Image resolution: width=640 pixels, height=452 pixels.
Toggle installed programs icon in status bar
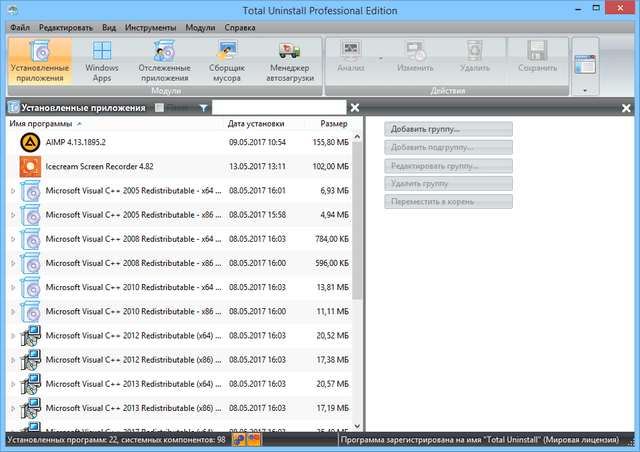239,440
